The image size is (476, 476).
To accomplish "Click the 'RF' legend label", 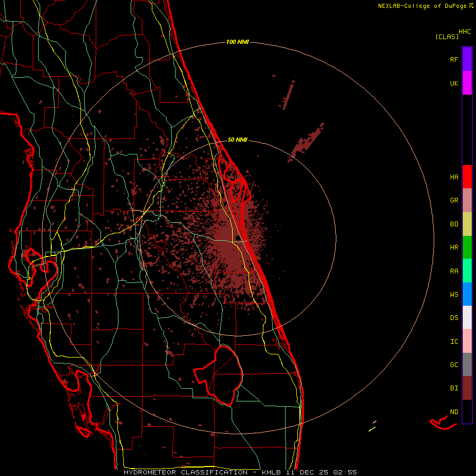I will 454,59.
